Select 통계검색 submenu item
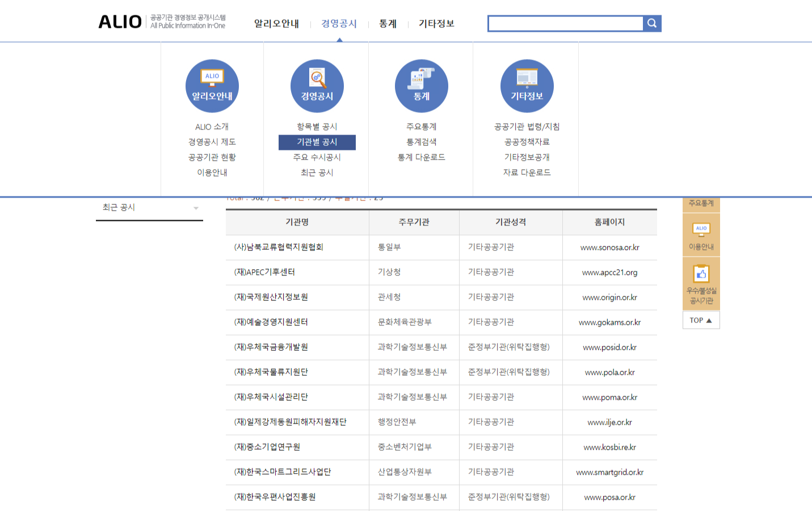 point(422,142)
